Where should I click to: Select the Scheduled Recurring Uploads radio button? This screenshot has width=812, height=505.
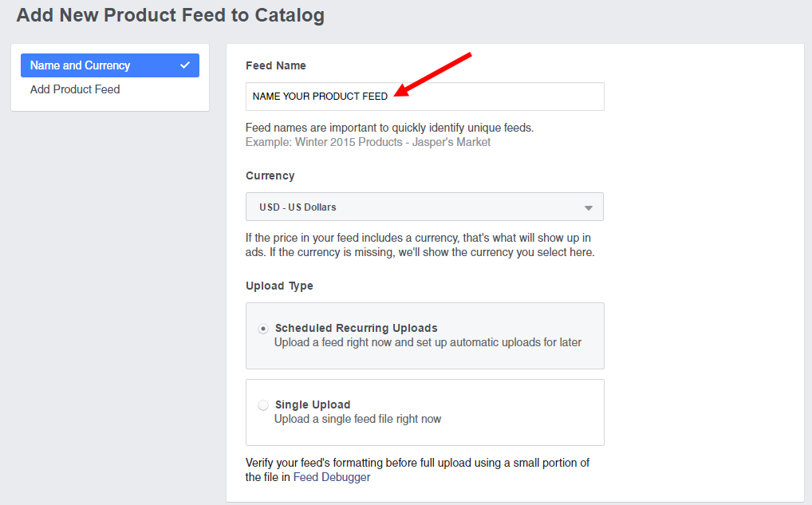(263, 328)
